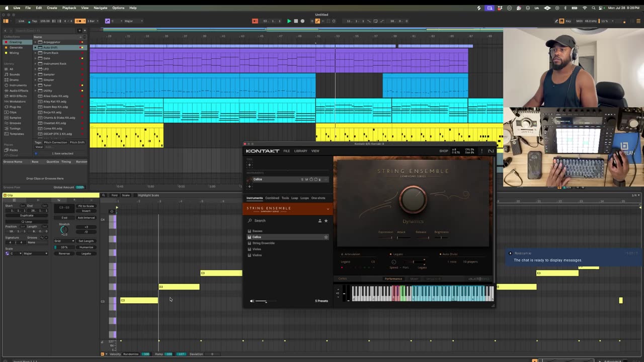This screenshot has height=362, width=644.
Task: Switch to the Loops tab in Kontakt
Action: click(x=304, y=198)
